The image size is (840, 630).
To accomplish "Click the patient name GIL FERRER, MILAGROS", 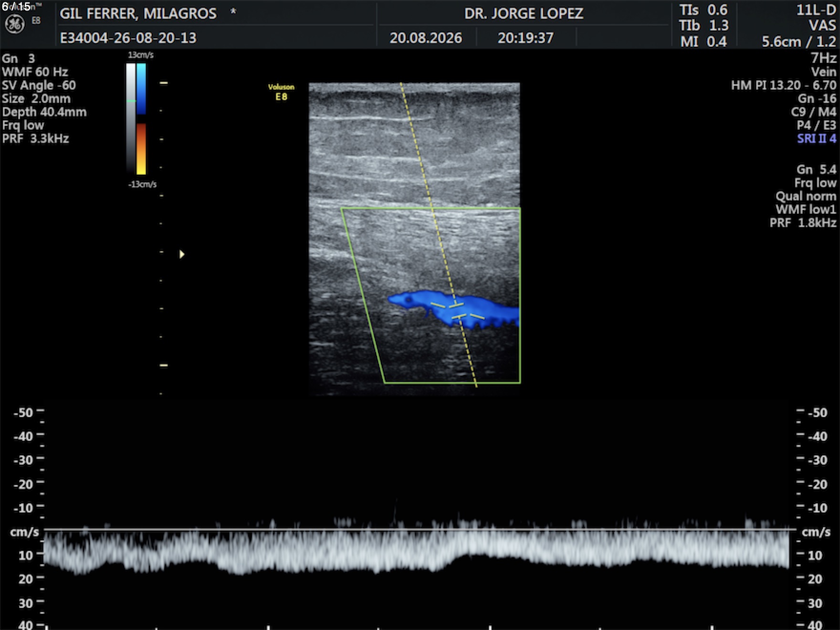I will coord(138,13).
